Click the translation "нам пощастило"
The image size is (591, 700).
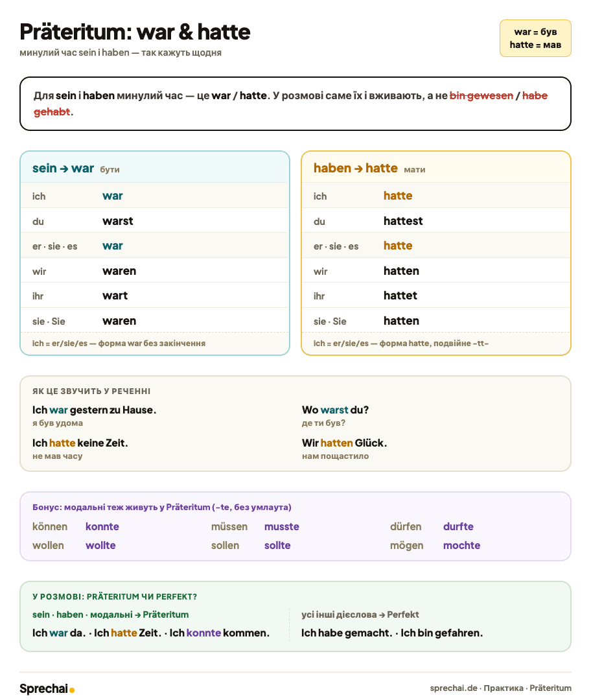(335, 456)
